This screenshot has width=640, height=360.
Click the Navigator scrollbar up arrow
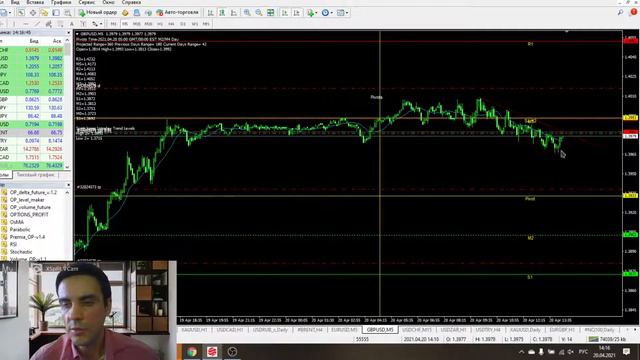pos(68,192)
